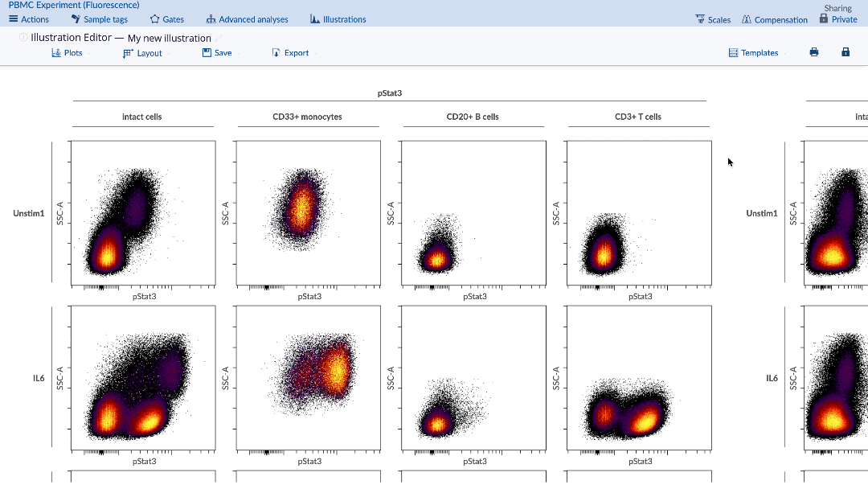Open Sample tags

coord(101,19)
